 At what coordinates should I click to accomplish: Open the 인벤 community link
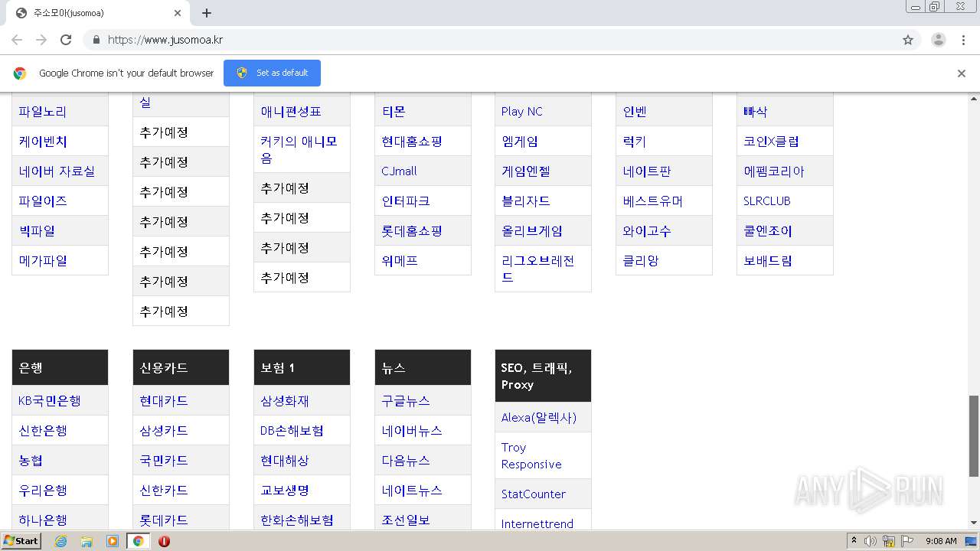[635, 112]
